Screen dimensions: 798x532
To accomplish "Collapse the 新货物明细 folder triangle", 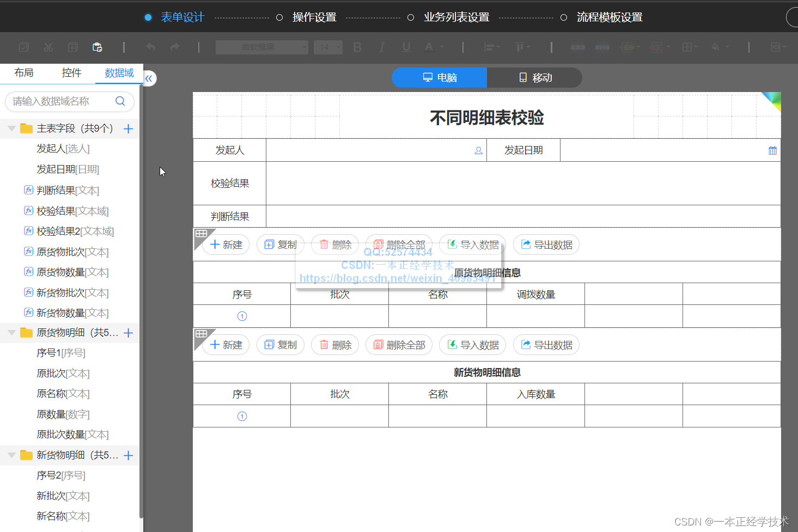I will (x=11, y=455).
